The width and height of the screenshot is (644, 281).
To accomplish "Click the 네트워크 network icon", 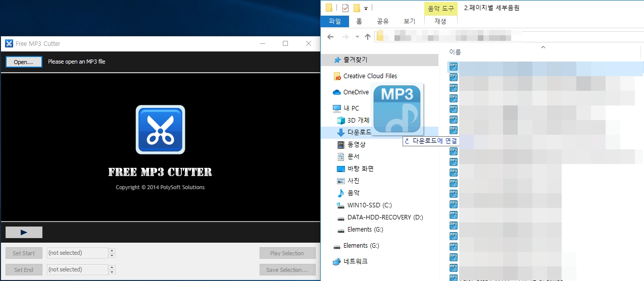I will point(337,262).
